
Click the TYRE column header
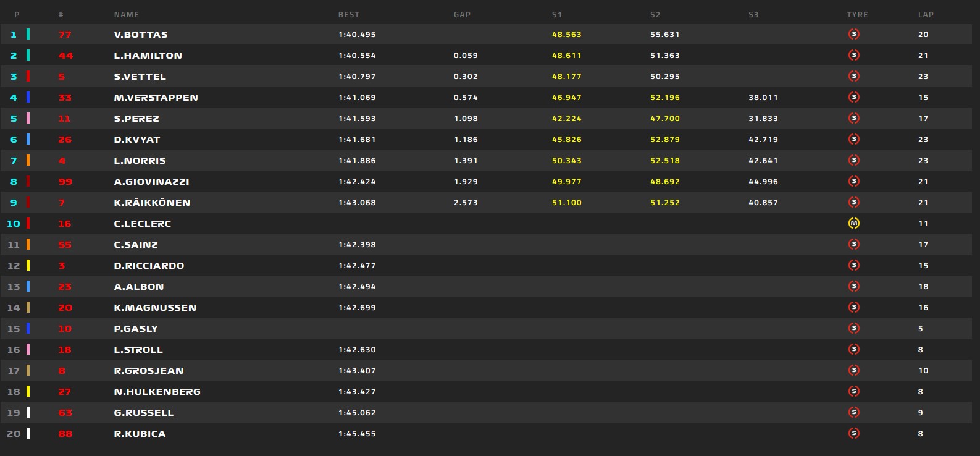tap(857, 14)
